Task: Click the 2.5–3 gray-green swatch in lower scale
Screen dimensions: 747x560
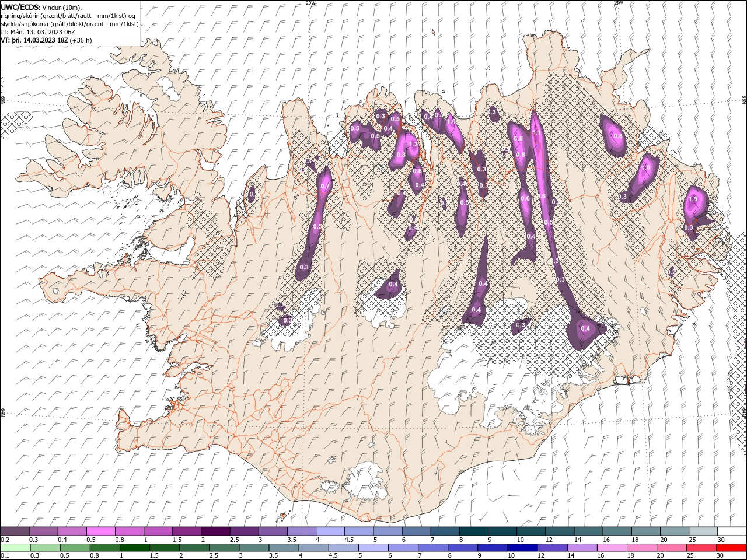Action: coord(224,548)
